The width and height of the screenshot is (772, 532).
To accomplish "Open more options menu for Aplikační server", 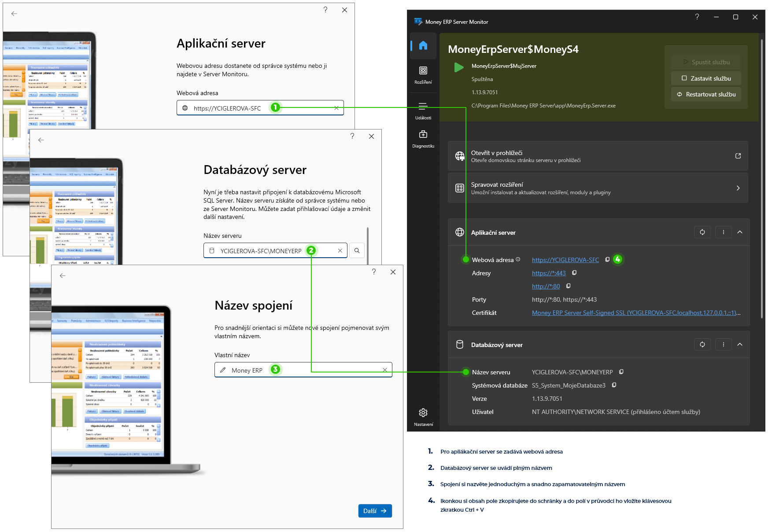I will [723, 232].
